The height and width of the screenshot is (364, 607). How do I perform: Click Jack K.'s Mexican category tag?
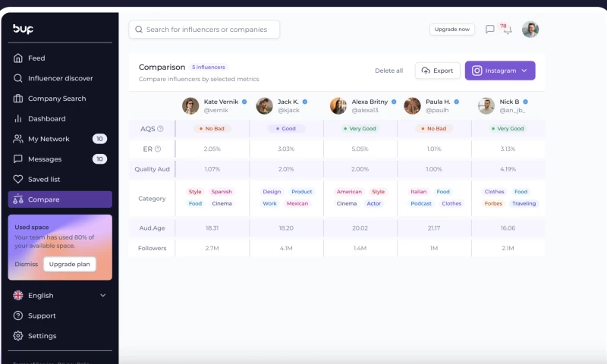(297, 203)
